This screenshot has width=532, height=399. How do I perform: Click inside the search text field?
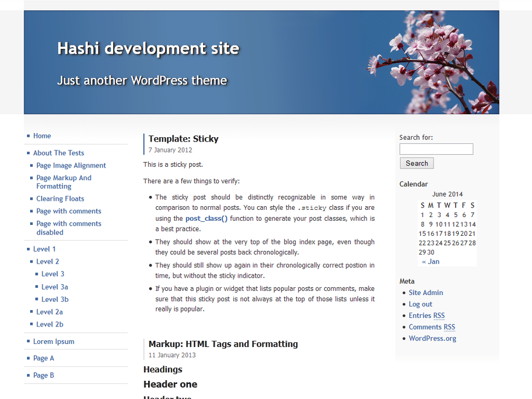(436, 149)
